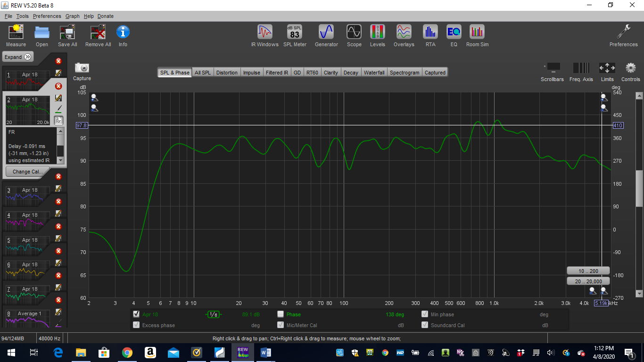Open the Room Sim tool
644x362 pixels.
(477, 36)
